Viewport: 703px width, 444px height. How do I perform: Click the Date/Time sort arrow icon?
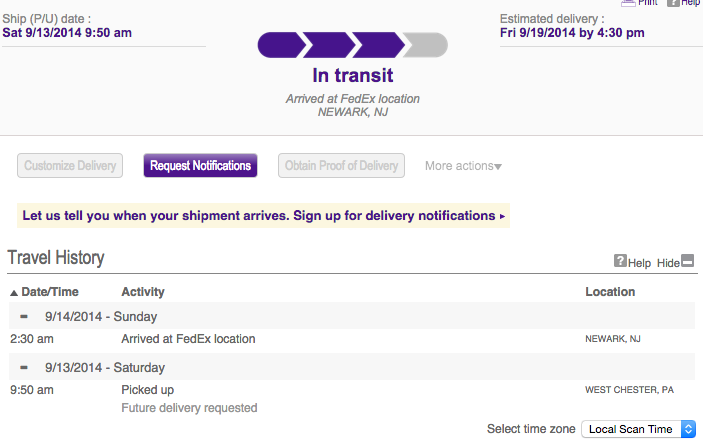click(x=14, y=293)
